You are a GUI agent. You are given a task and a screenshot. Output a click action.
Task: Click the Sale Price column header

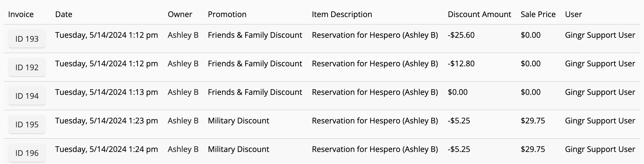click(538, 14)
